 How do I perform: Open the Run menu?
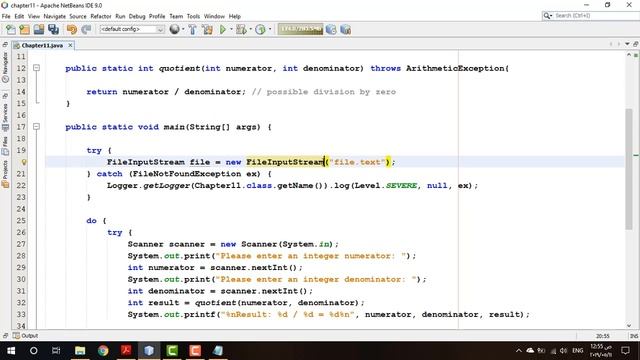click(120, 16)
